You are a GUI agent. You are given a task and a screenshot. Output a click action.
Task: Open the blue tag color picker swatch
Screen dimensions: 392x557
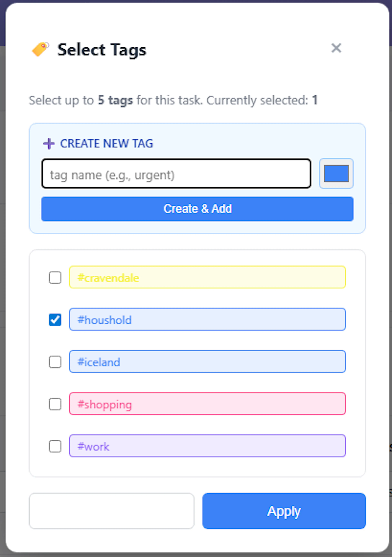tap(336, 174)
